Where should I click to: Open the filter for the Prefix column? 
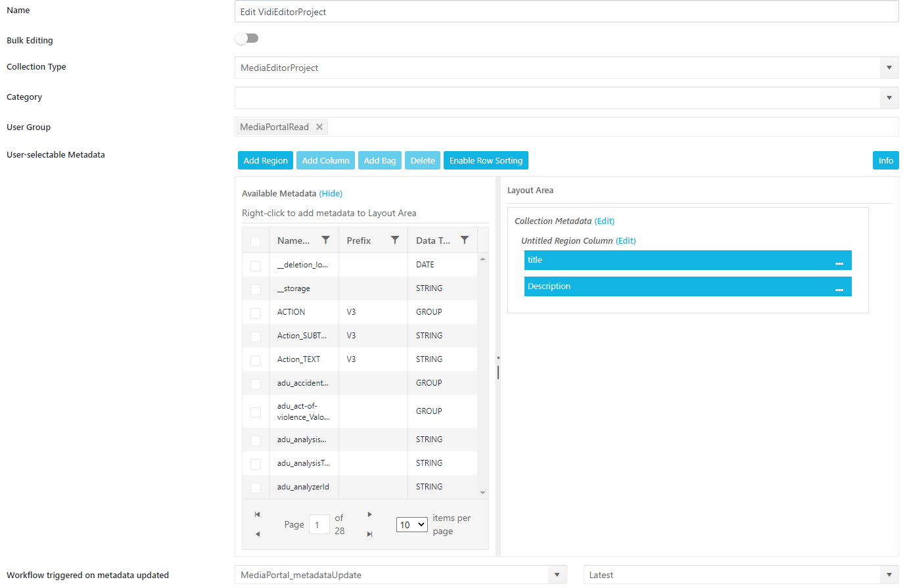coord(395,240)
